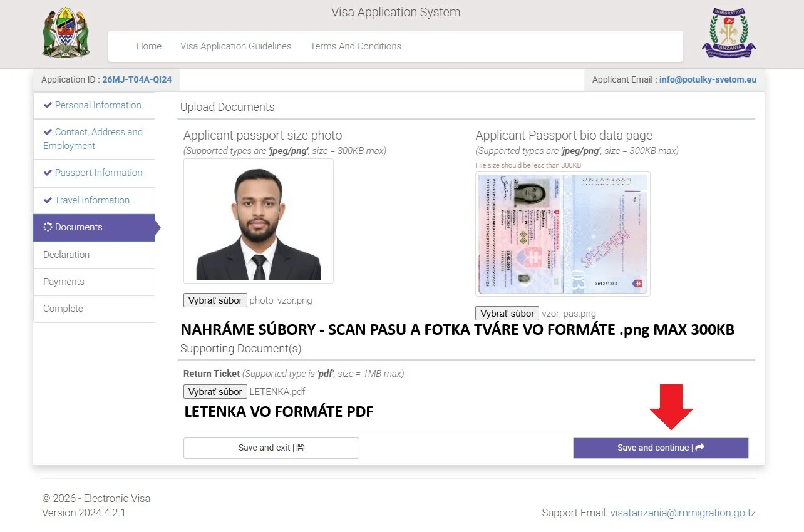
Task: Click the spinner icon beside Documents
Action: (x=48, y=227)
